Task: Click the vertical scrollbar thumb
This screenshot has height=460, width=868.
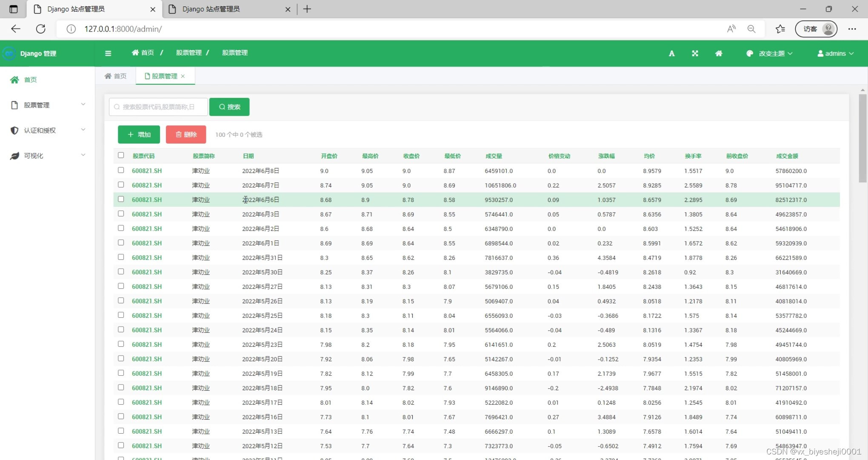Action: point(862,138)
